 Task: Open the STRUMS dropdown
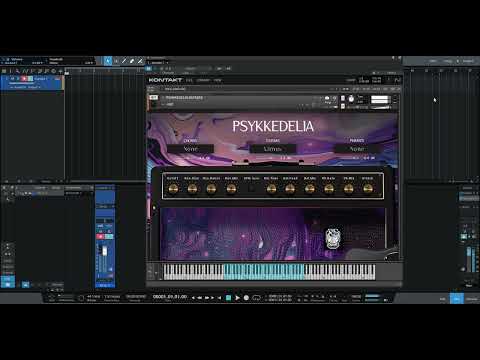(273, 149)
